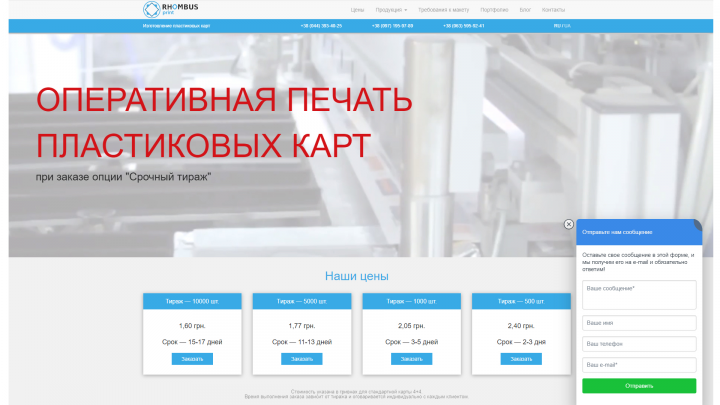Order the 1000 шт. print run
The width and height of the screenshot is (720, 405).
(x=411, y=359)
